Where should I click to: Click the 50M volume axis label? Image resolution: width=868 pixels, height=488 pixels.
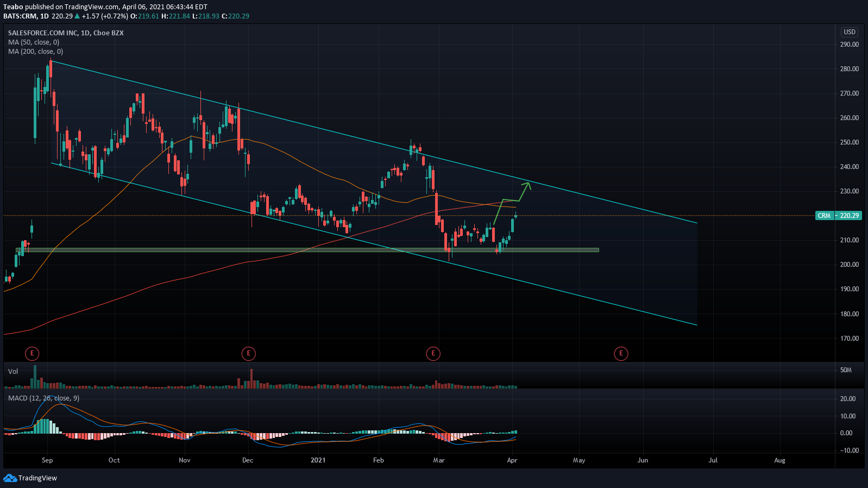coord(846,370)
